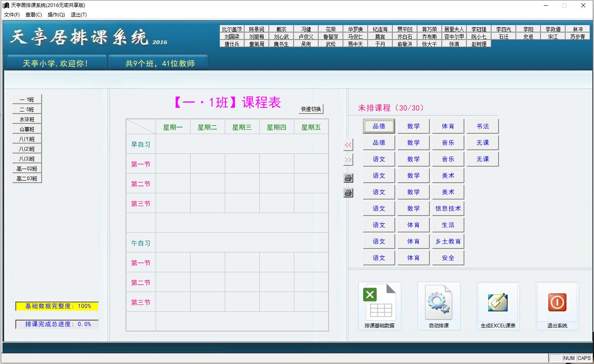Click the 生成EXCEL课表 icon
Viewport: 594px width, 364px height.
[498, 302]
